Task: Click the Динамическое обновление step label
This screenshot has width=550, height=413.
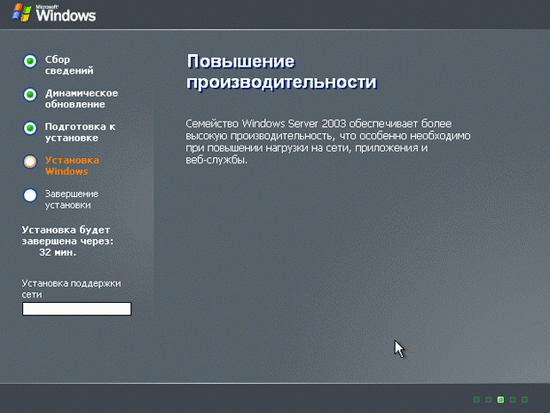Action: coord(81,99)
